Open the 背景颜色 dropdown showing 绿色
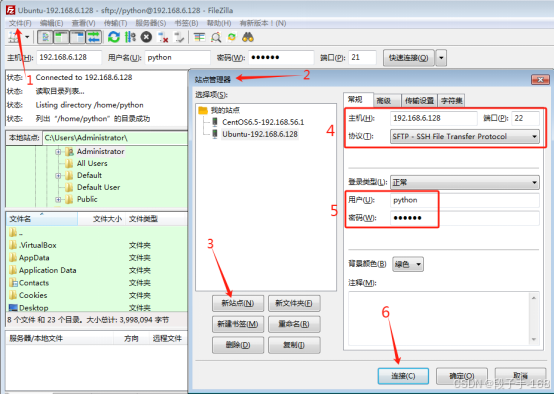554x395 pixels. 408,264
